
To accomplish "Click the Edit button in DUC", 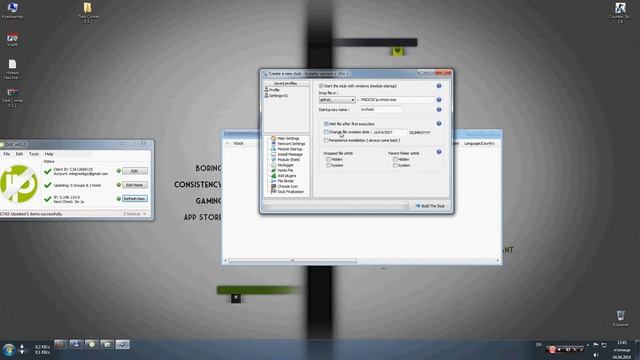I will (x=135, y=171).
